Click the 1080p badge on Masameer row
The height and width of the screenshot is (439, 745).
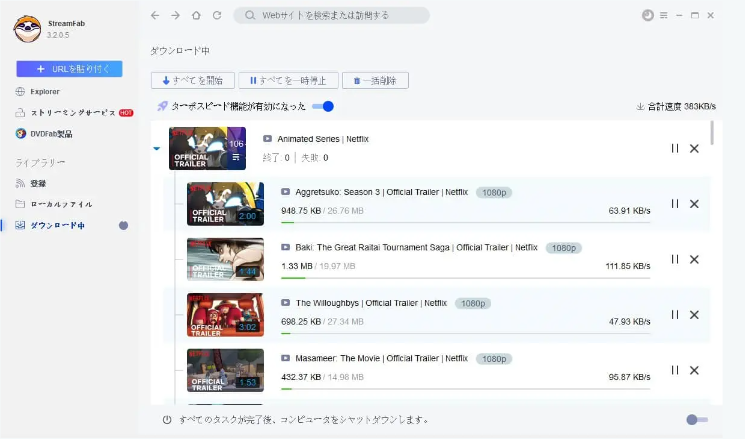click(x=494, y=359)
